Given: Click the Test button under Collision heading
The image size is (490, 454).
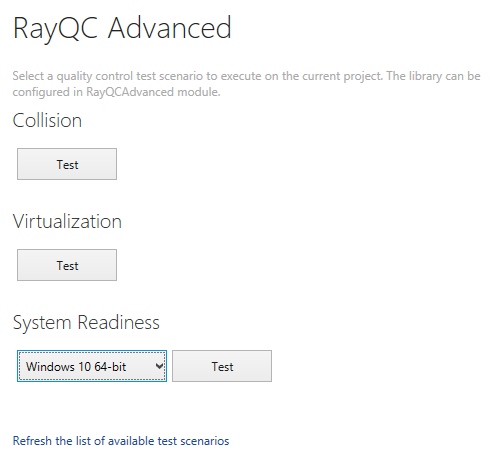Looking at the screenshot, I should click(67, 164).
